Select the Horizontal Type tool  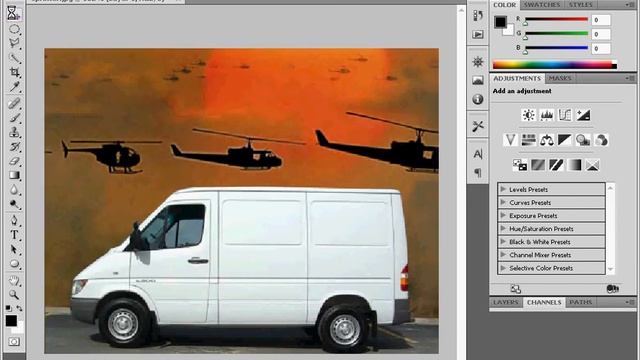click(x=14, y=235)
